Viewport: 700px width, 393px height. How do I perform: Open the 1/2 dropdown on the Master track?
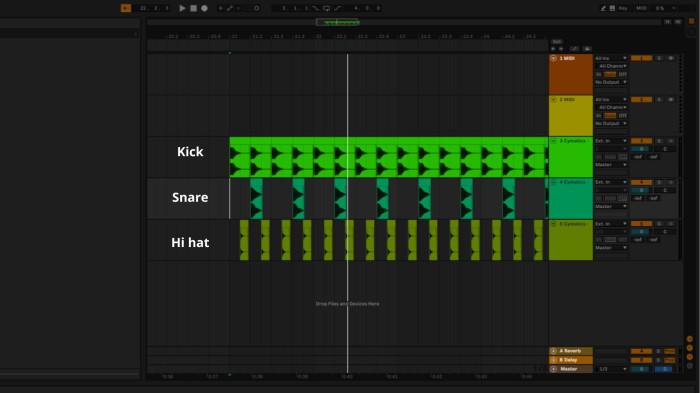point(612,369)
